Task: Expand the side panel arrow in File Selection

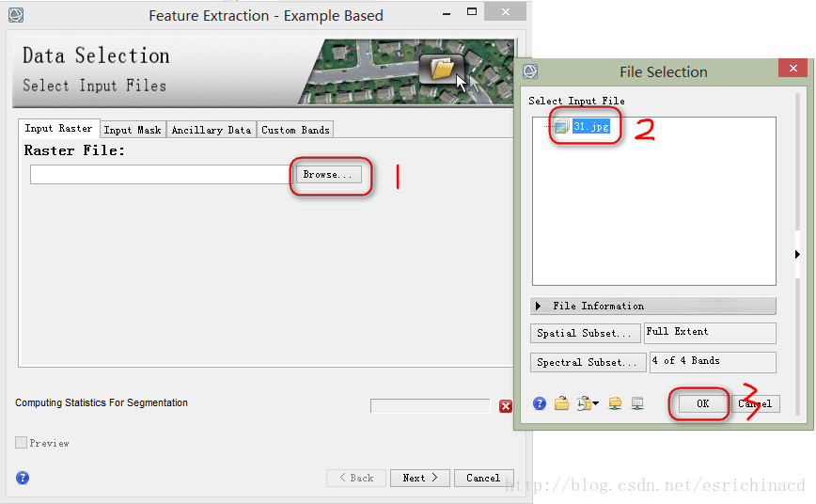Action: [x=797, y=254]
